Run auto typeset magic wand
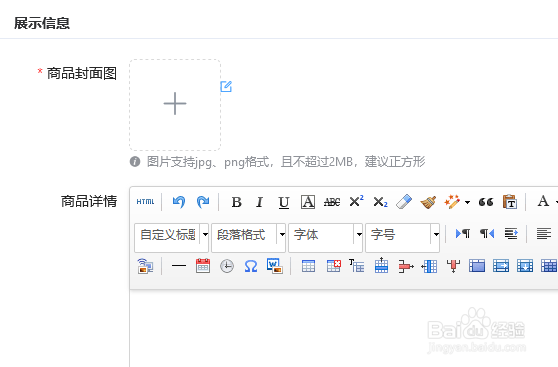The image size is (558, 367). (452, 202)
